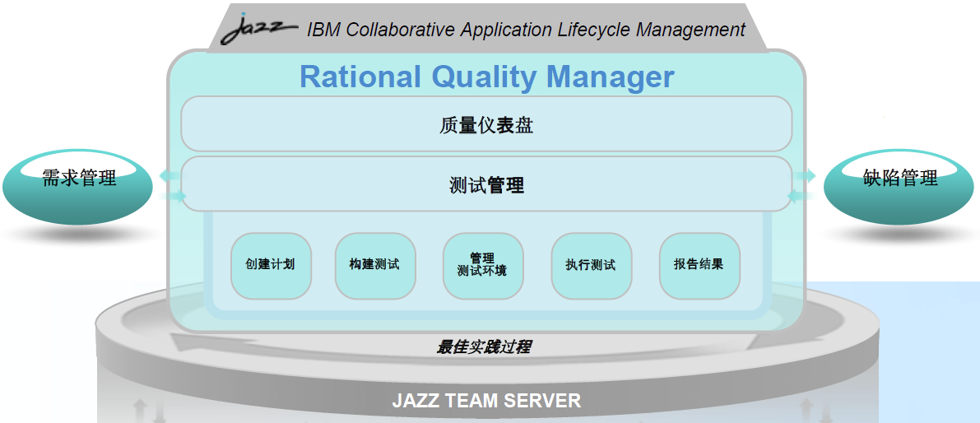Screen dimensions: 980x423
Task: Click the 需求管理 oval
Action: coord(78,185)
